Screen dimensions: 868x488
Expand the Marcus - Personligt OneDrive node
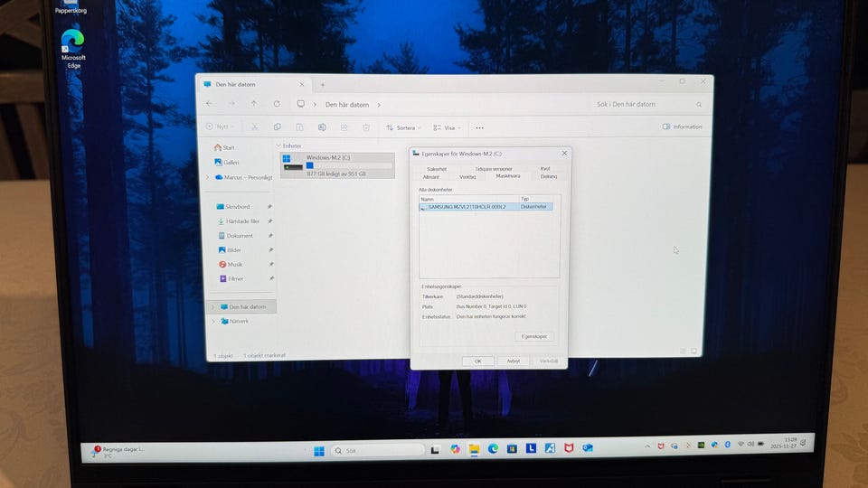208,178
